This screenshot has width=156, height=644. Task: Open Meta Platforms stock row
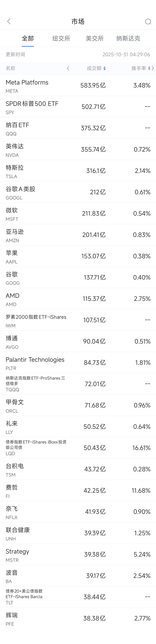coord(78,86)
